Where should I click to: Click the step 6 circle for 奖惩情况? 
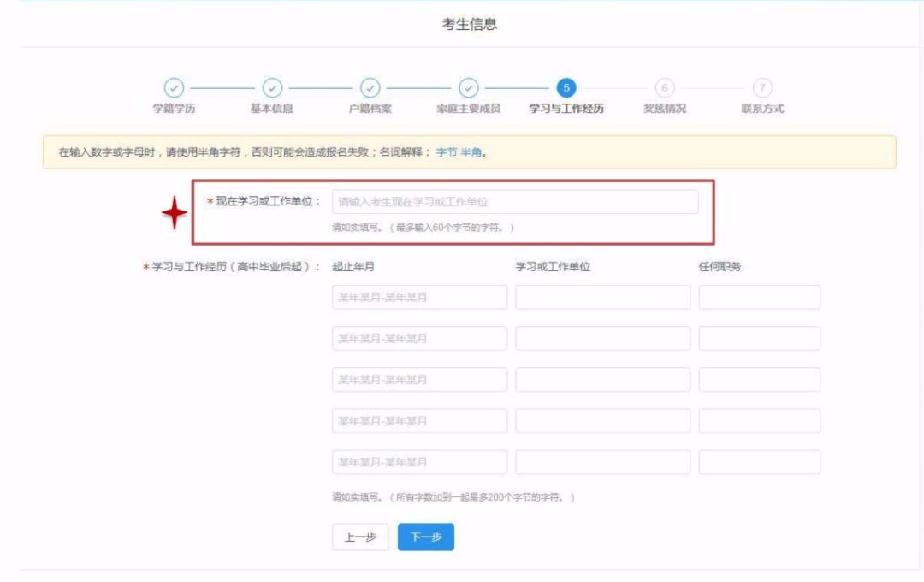coord(665,87)
